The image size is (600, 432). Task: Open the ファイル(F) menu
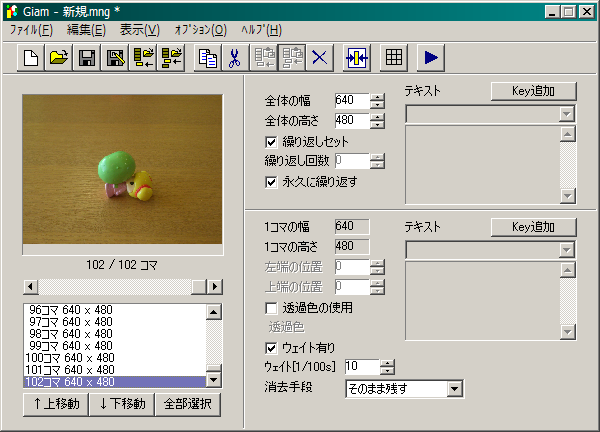[31, 30]
